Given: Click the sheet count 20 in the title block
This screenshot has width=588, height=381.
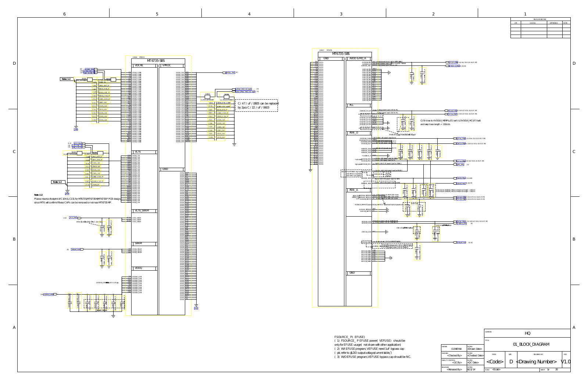Looking at the screenshot, I should (x=557, y=370).
